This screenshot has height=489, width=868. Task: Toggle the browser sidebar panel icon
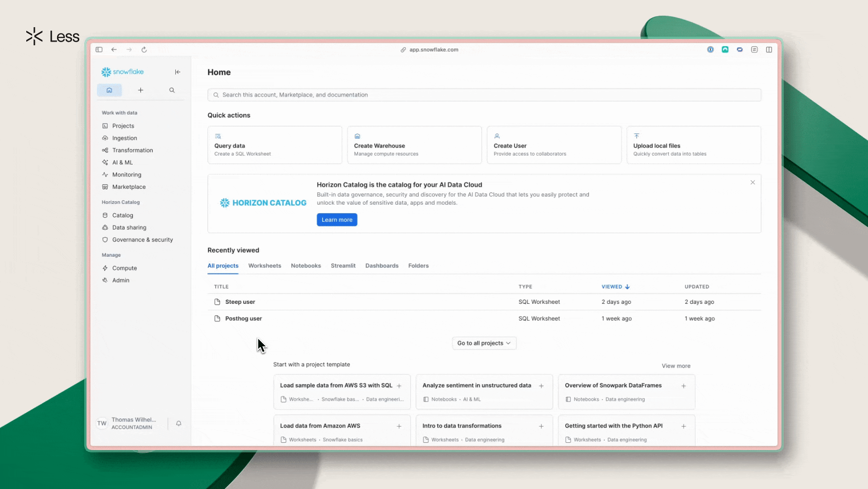(x=99, y=50)
